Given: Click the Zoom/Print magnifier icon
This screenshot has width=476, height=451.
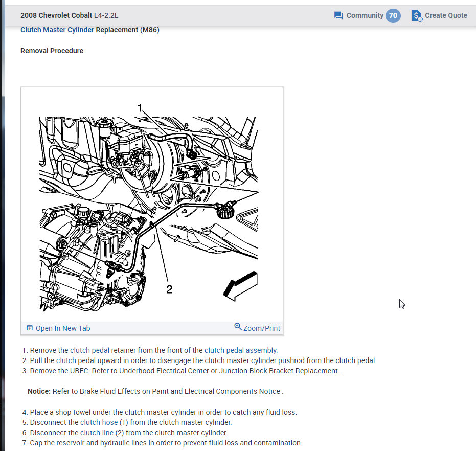Looking at the screenshot, I should point(238,326).
